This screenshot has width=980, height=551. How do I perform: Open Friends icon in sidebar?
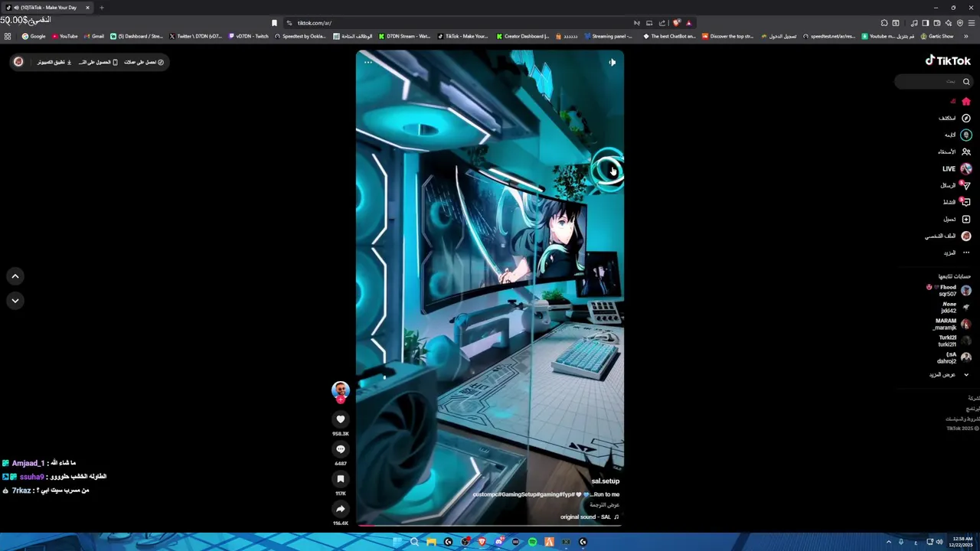click(x=966, y=152)
